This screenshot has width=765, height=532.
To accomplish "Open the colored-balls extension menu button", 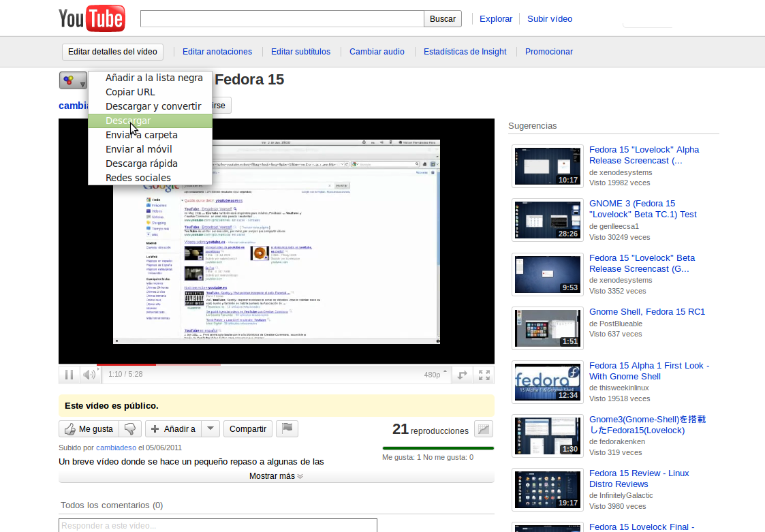I will (73, 80).
